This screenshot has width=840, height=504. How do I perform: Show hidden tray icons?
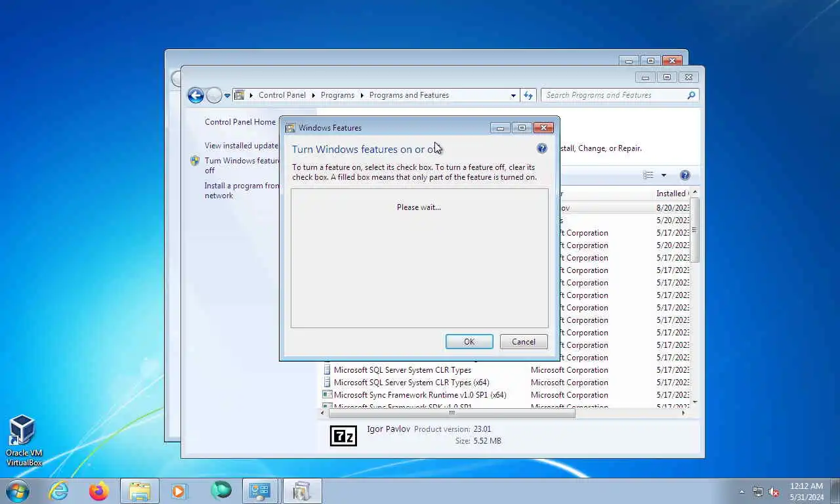point(742,492)
